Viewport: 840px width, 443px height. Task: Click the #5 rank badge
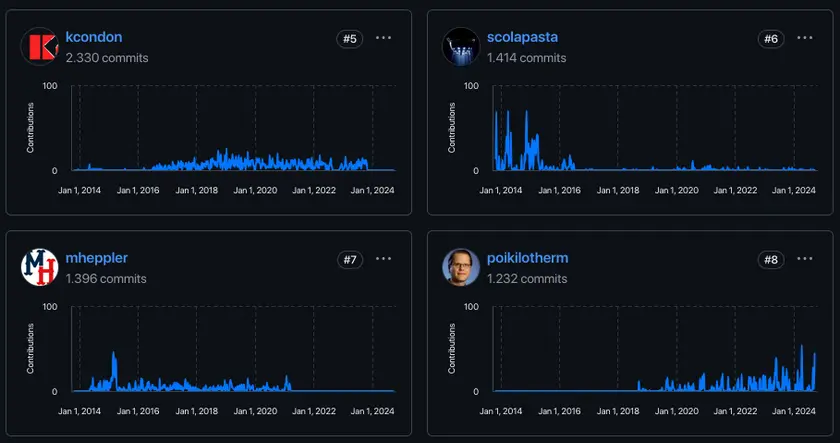pyautogui.click(x=350, y=39)
